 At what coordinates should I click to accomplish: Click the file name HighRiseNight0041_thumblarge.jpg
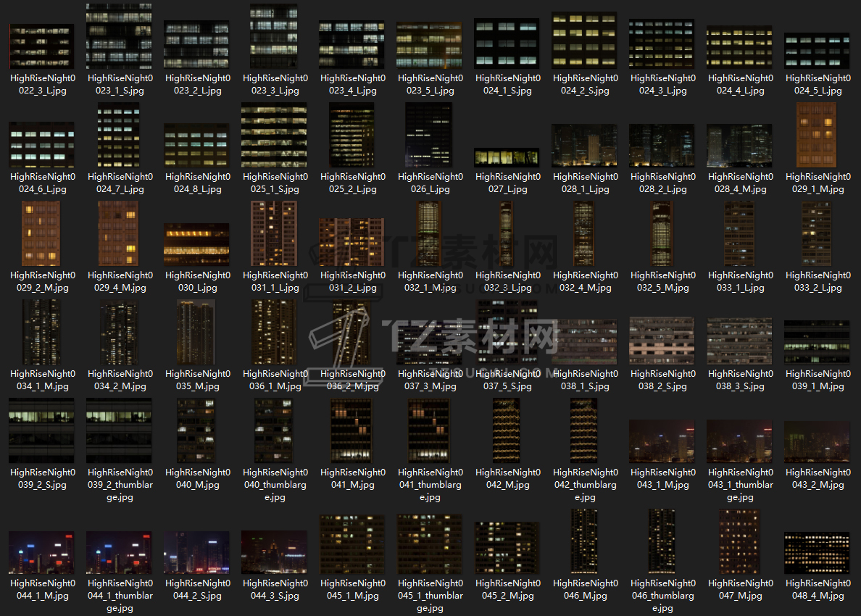(430, 484)
